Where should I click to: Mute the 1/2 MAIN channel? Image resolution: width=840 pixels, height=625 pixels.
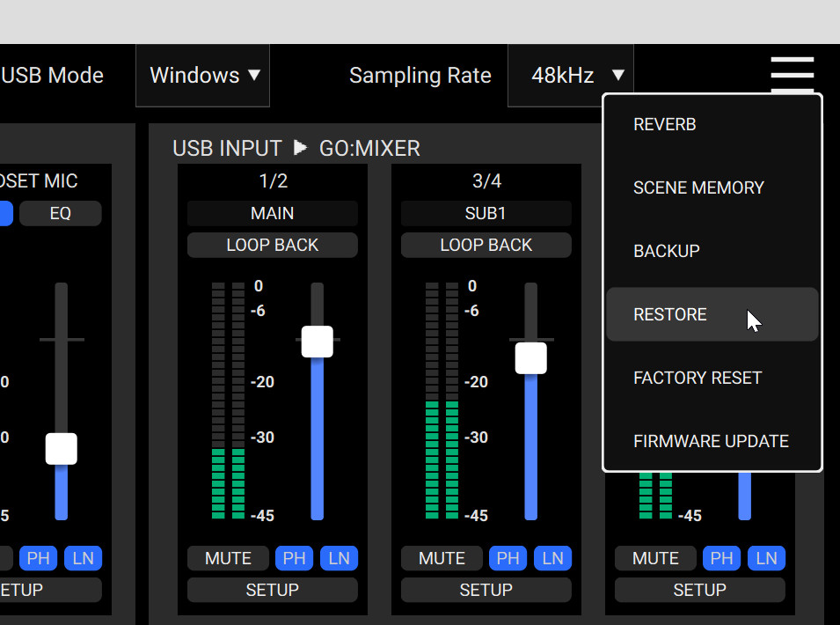[x=228, y=558]
